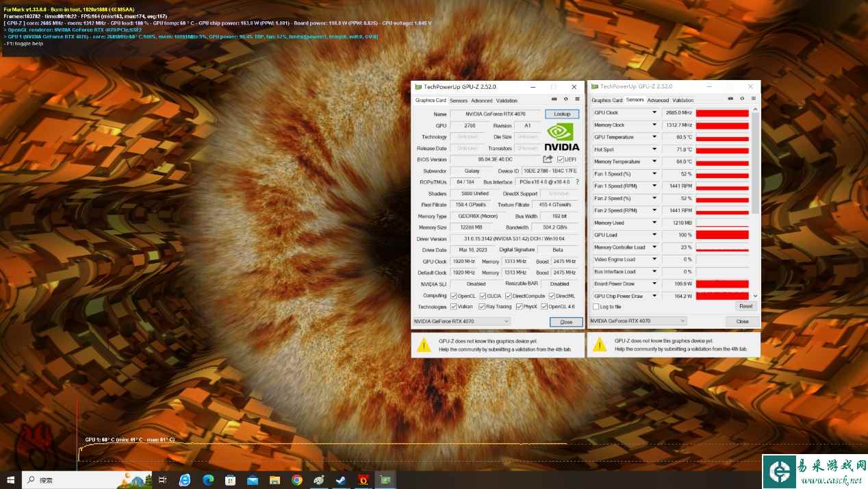The height and width of the screenshot is (489, 868).
Task: Toggle the Ray Tracing checkbox
Action: [x=481, y=307]
